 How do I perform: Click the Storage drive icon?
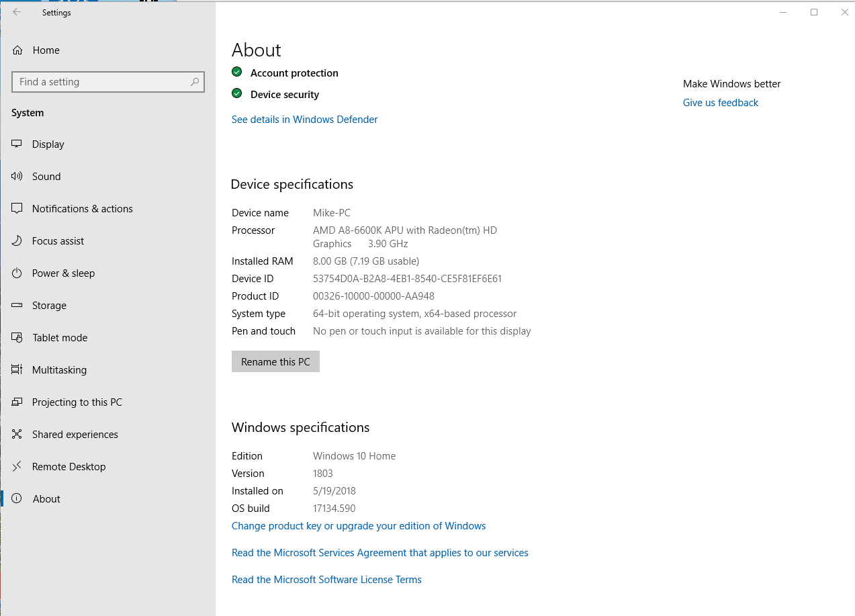coord(17,306)
